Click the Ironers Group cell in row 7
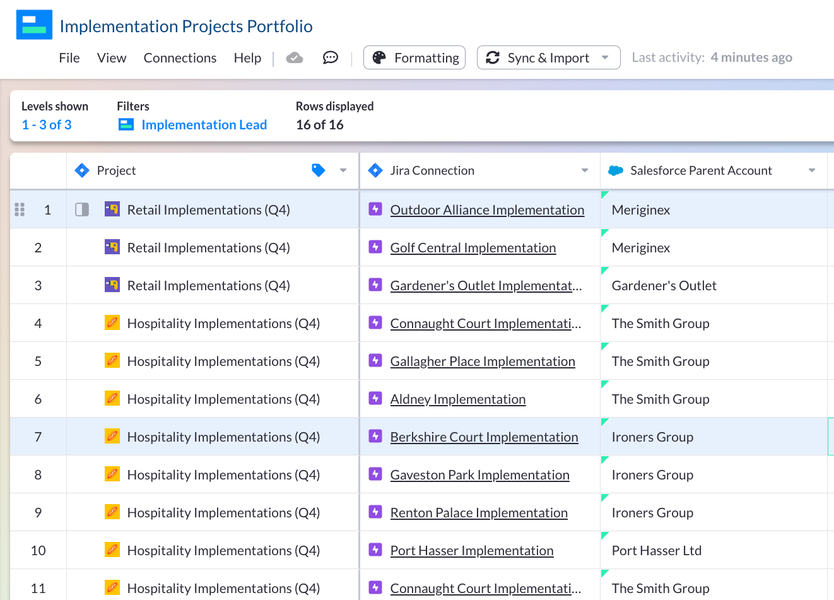 point(714,437)
